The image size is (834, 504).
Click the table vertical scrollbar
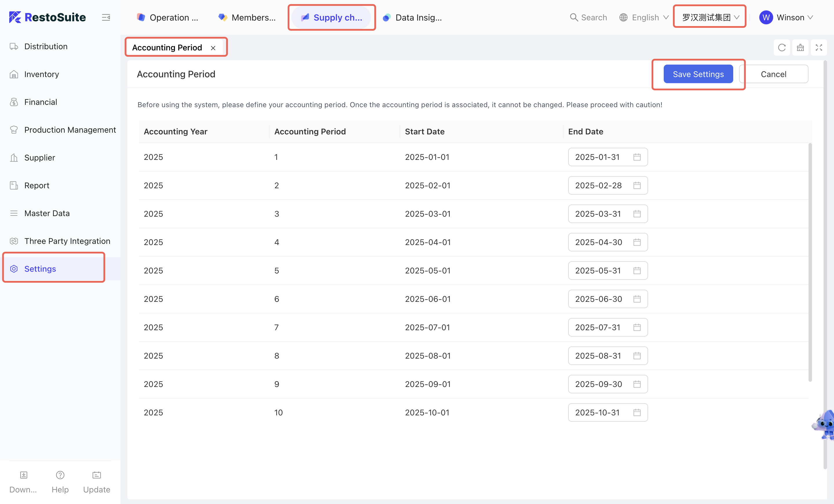pyautogui.click(x=810, y=262)
